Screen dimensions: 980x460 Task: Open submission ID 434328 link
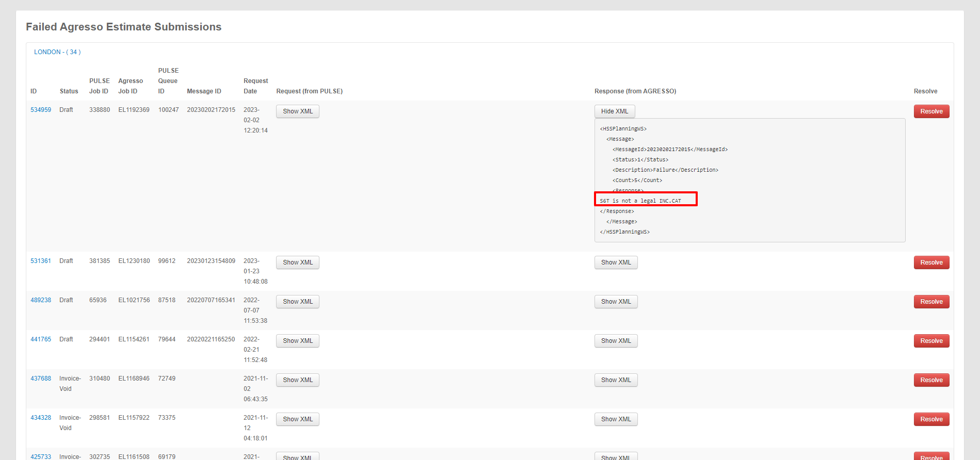point(41,418)
